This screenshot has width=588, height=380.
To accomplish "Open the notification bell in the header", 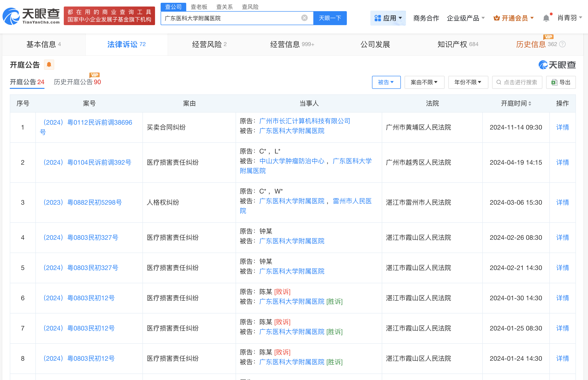I will [x=546, y=18].
